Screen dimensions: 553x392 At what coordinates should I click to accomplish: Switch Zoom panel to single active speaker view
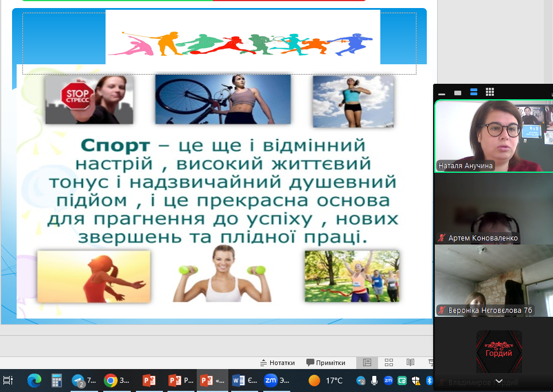point(458,93)
